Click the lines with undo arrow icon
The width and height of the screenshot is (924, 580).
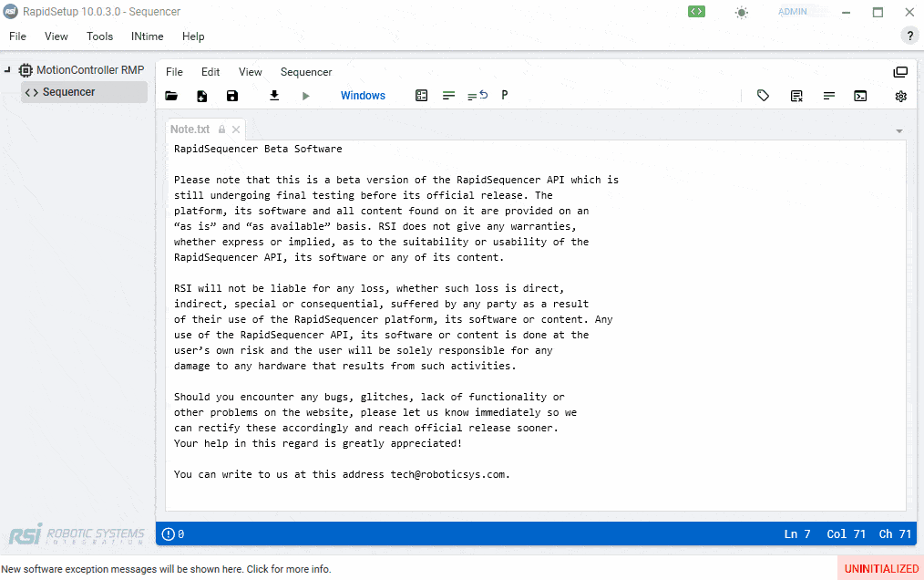[477, 96]
